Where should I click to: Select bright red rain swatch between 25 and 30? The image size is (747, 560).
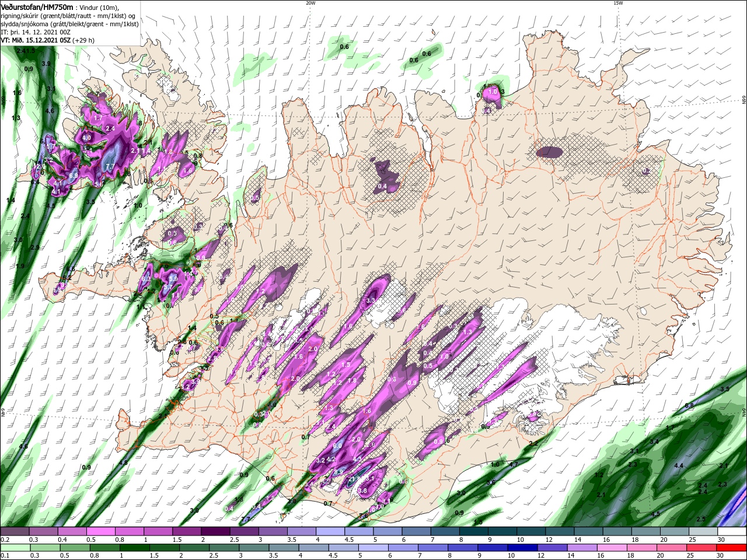tap(700, 548)
